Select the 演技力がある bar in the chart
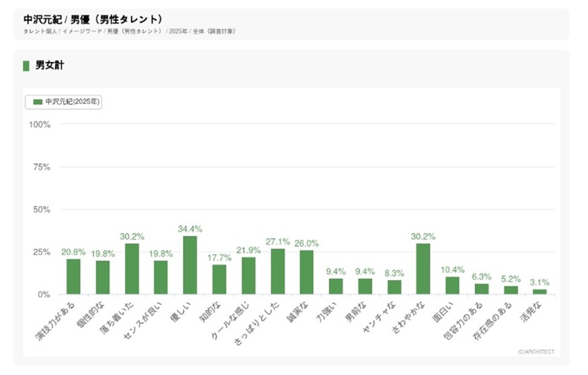588x375 pixels. tap(73, 277)
